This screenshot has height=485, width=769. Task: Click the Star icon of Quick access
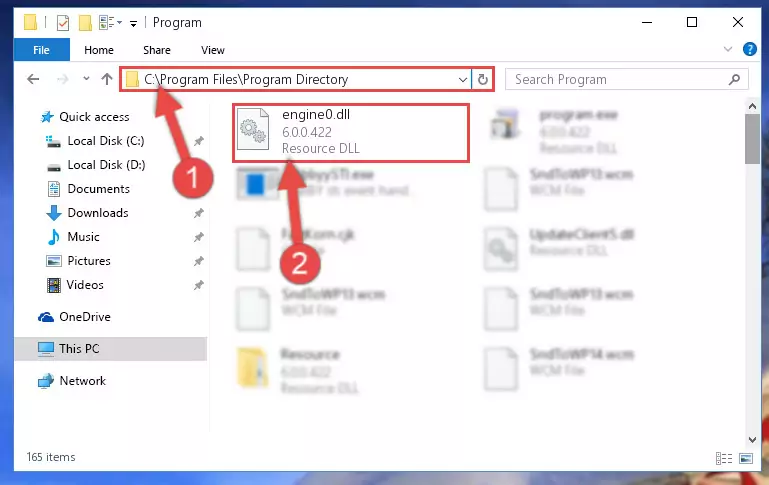pos(47,117)
